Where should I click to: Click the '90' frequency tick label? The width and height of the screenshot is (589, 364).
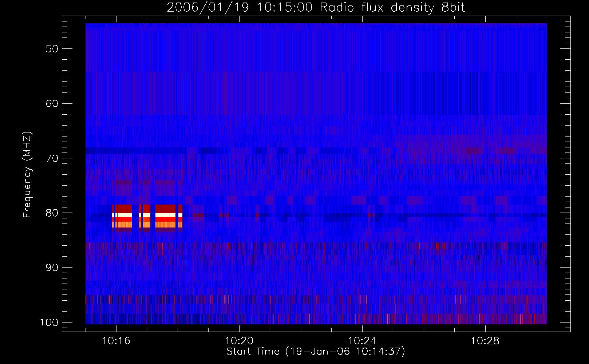tap(52, 268)
